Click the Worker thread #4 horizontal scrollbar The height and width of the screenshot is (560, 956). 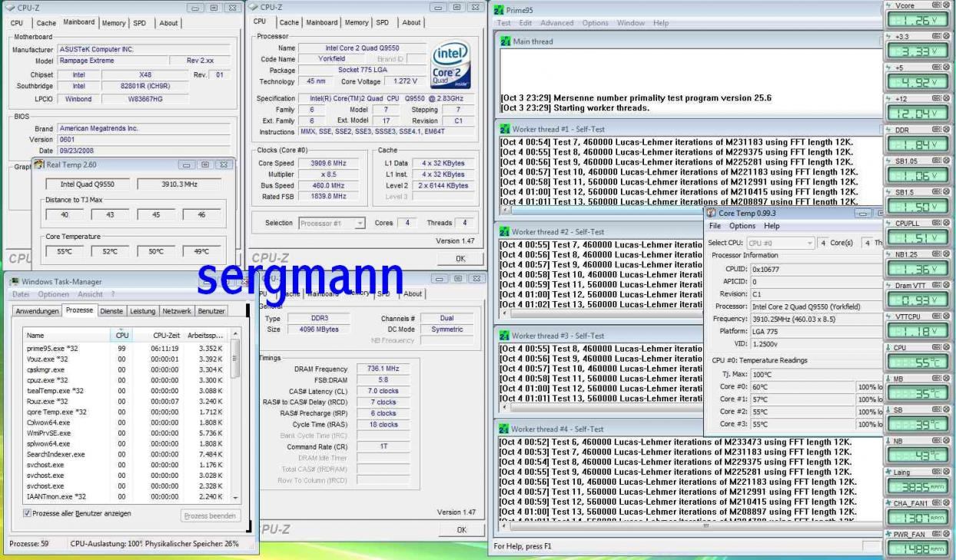click(x=692, y=527)
